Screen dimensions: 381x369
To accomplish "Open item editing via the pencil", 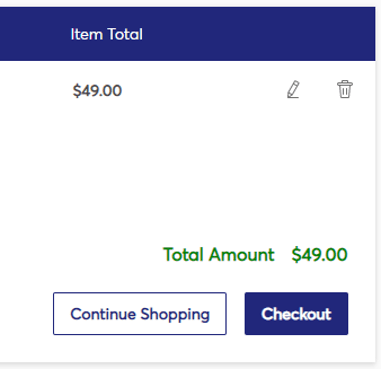I will click(x=293, y=89).
